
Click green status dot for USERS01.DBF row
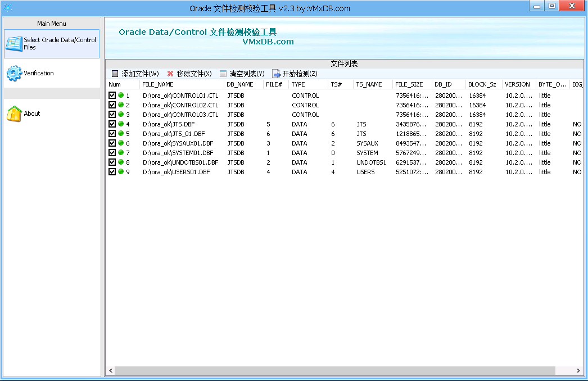point(121,172)
